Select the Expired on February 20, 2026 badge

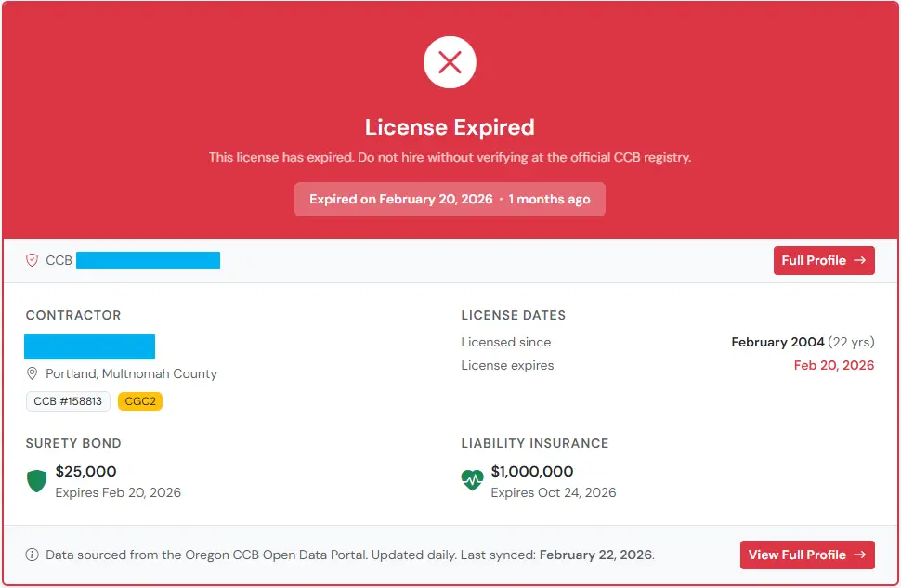(x=450, y=199)
